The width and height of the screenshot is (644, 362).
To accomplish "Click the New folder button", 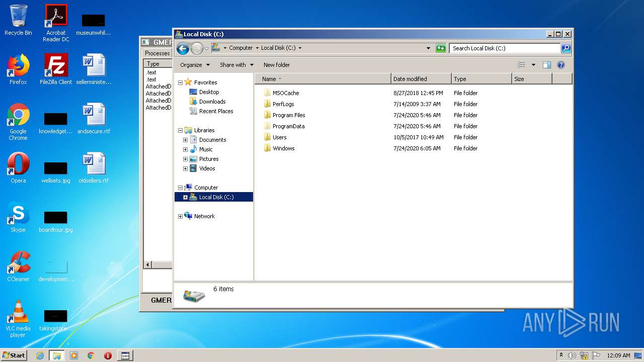I will pos(277,65).
